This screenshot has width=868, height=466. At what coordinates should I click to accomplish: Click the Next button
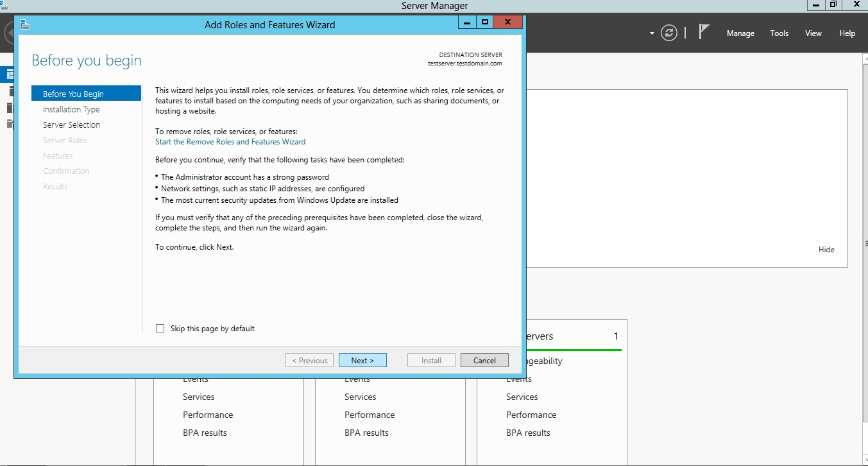pos(362,361)
